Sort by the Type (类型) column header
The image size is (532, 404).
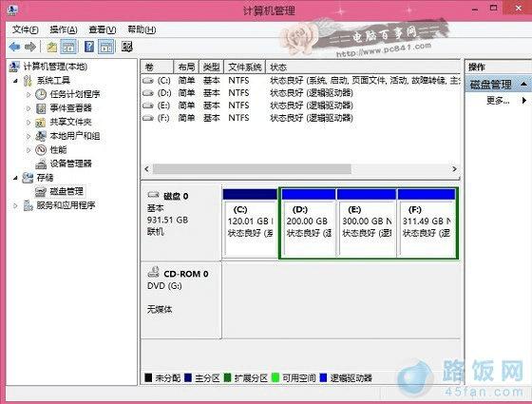click(211, 67)
